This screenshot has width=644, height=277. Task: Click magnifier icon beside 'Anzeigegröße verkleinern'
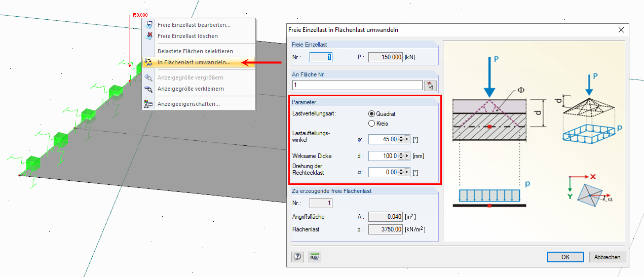[149, 89]
